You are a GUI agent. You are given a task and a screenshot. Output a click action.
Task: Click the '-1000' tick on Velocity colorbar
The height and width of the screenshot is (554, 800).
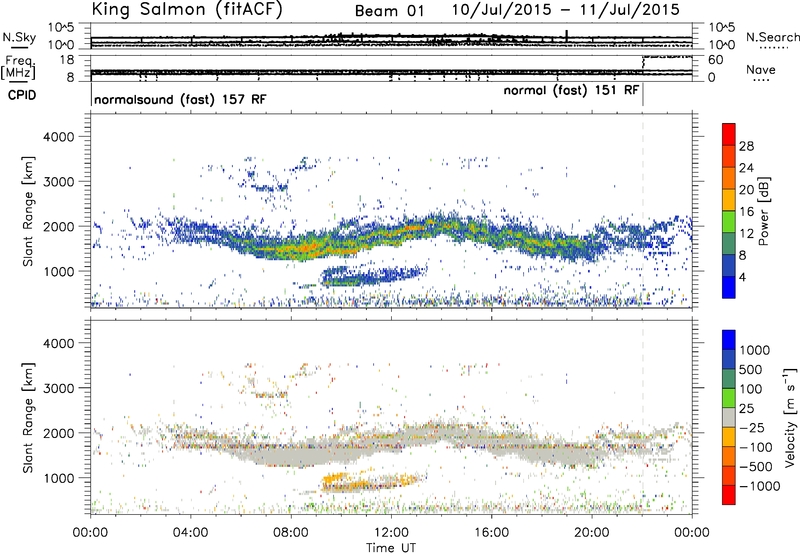(759, 486)
